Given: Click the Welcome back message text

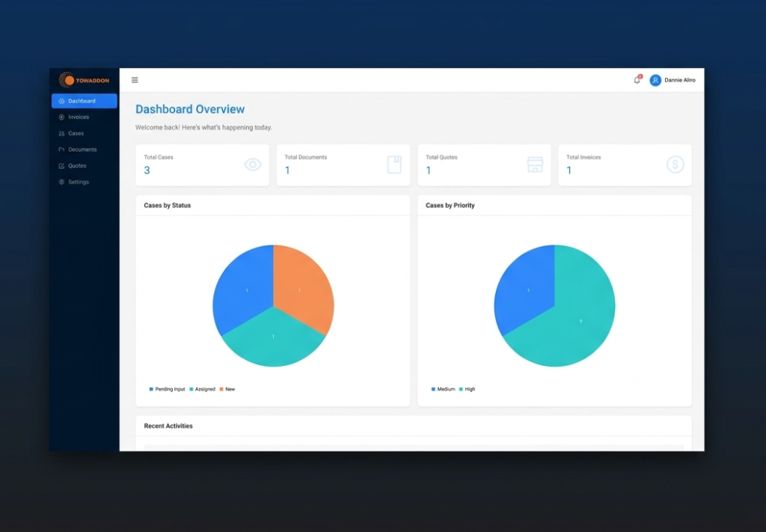Looking at the screenshot, I should click(x=203, y=127).
